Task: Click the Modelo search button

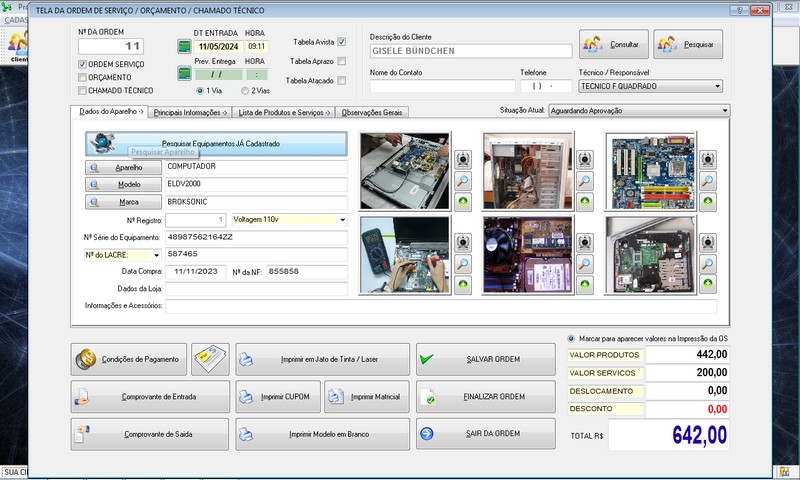Action: pyautogui.click(x=123, y=185)
